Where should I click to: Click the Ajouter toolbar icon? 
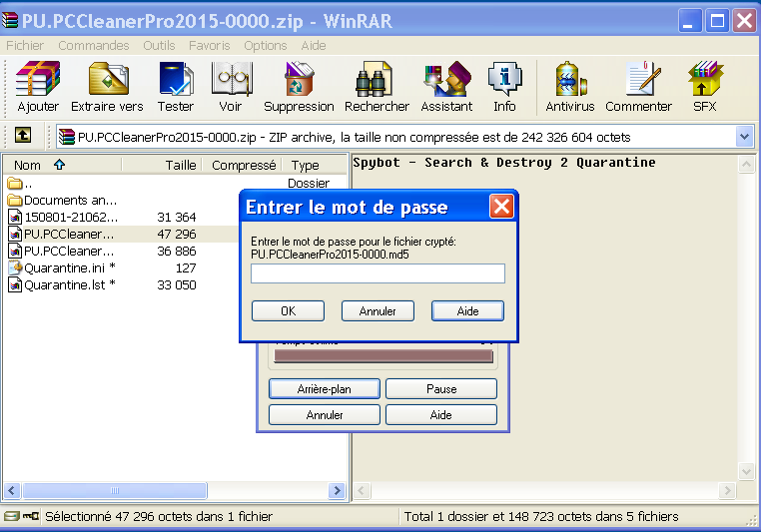coord(37,79)
